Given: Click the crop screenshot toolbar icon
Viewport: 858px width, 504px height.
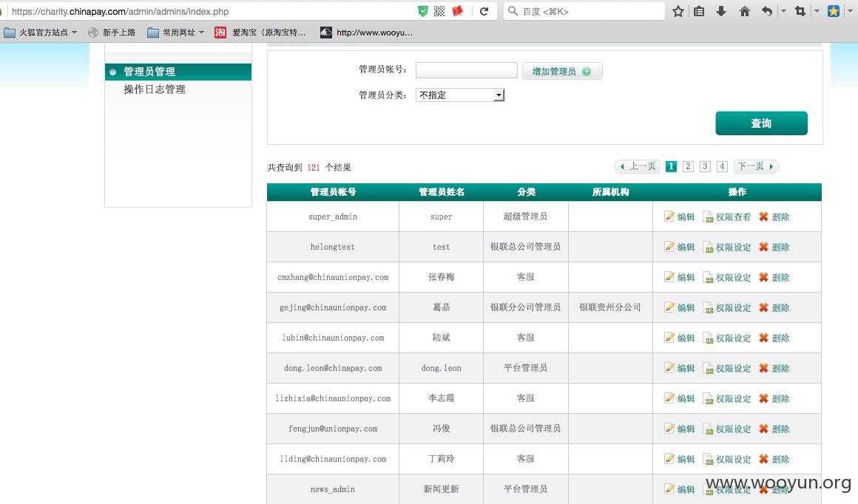Looking at the screenshot, I should (x=800, y=11).
